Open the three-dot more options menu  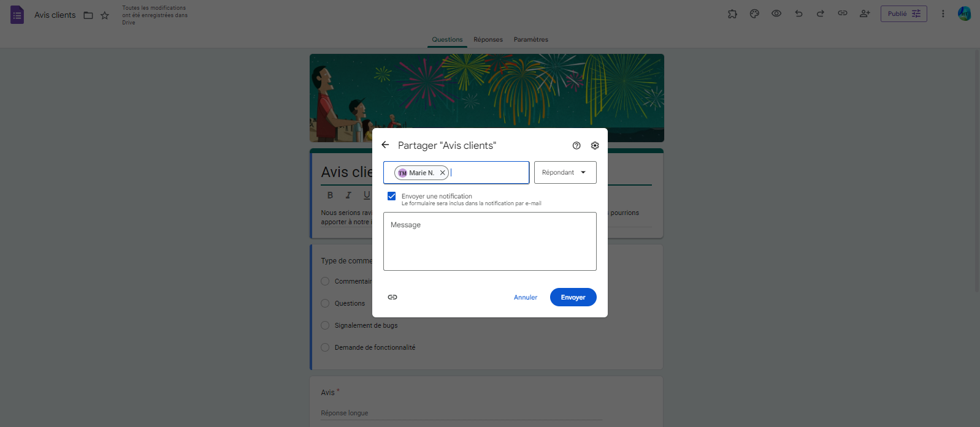pyautogui.click(x=943, y=13)
